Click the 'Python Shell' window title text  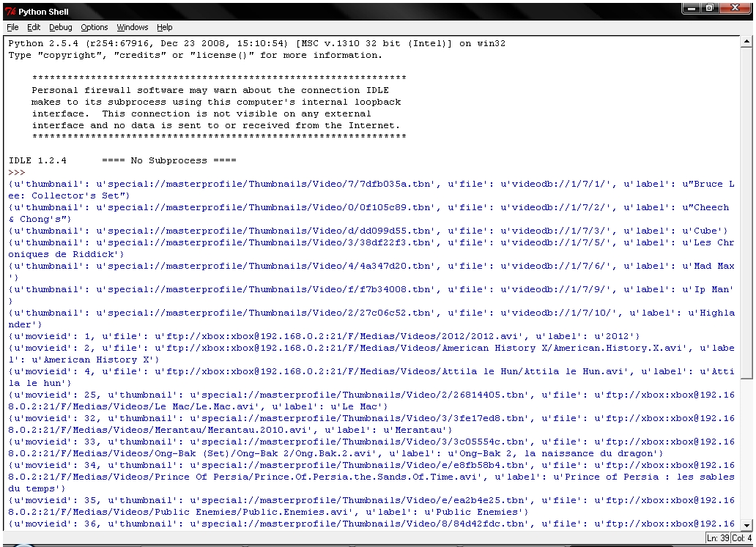point(42,11)
